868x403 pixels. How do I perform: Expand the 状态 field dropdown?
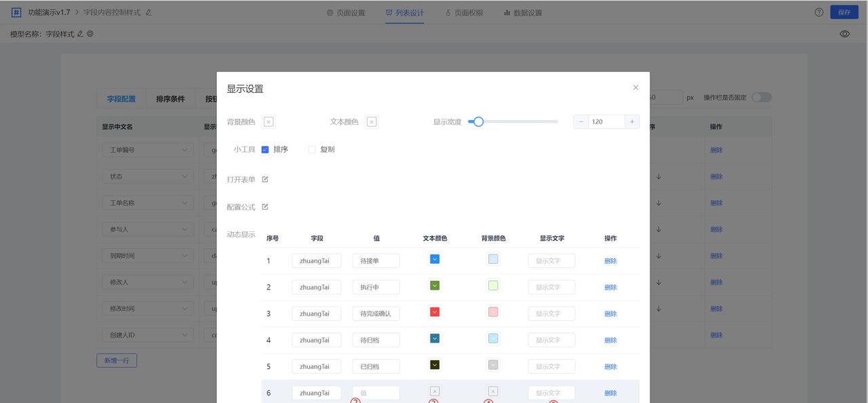click(x=146, y=176)
